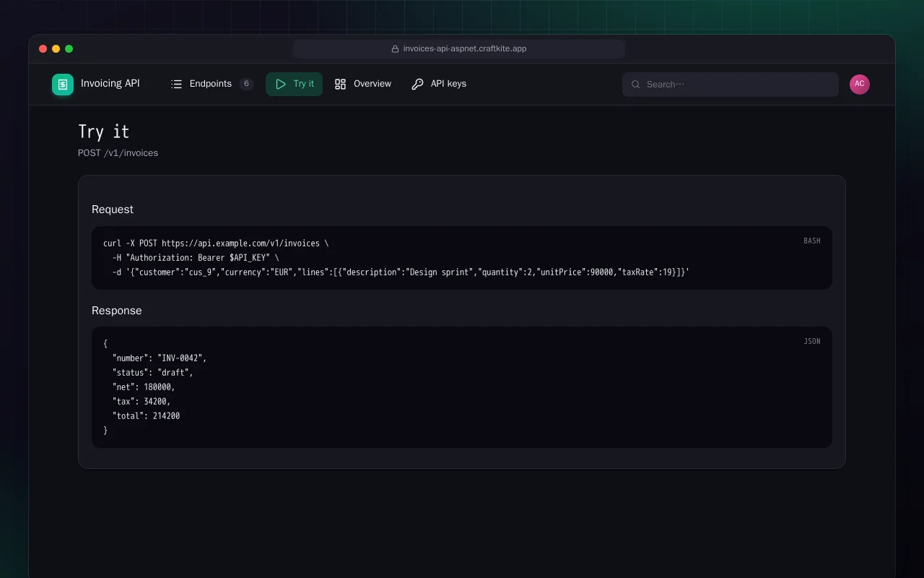Minimize the window with yellow button
Screen dimensions: 924x578
tap(56, 49)
